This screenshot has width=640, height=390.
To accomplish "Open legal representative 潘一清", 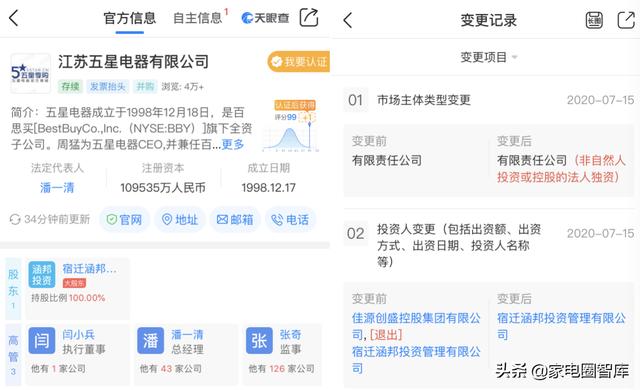I will (x=57, y=187).
